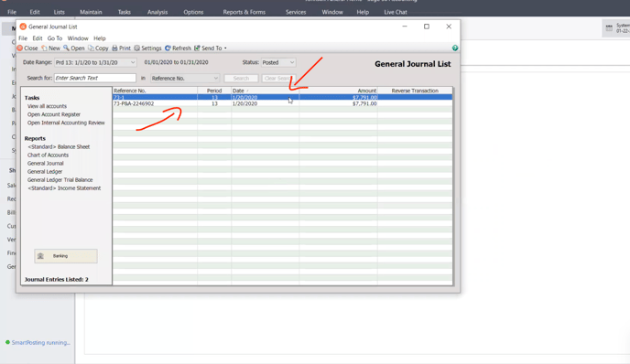Open the General Ledger report link
Viewport: 630px width, 364px height.
pyautogui.click(x=45, y=171)
